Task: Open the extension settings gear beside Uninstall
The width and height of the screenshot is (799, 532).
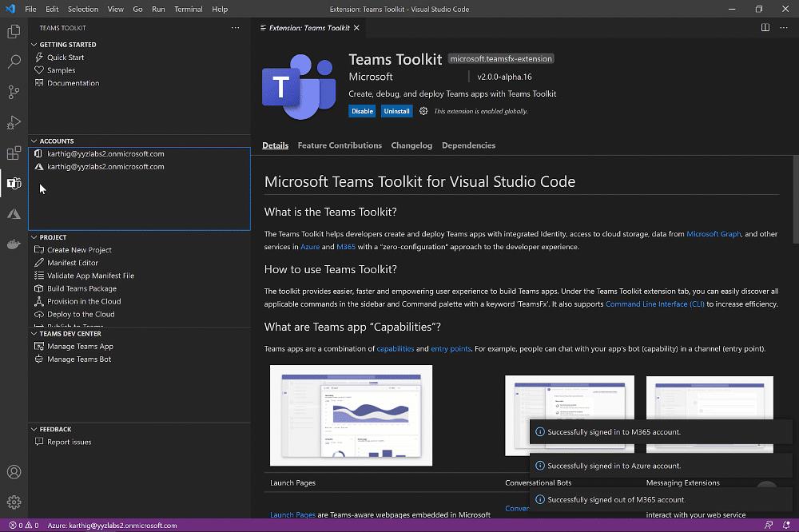Action: 423,111
